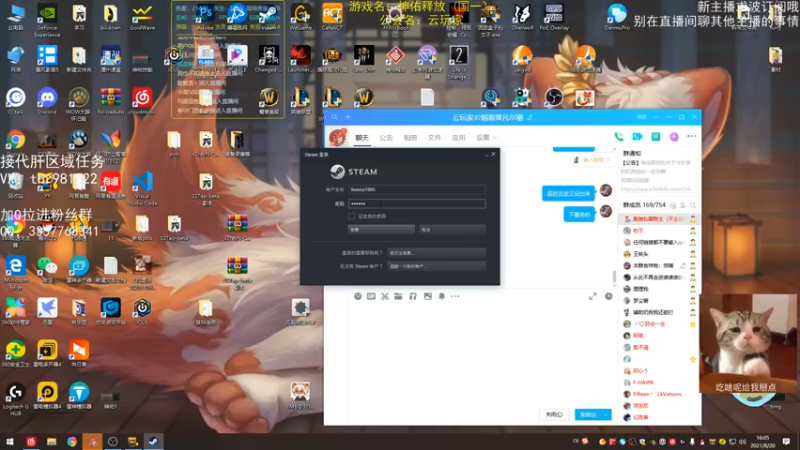Viewport: 800px width, 450px height.
Task: Tick the remember password checkbox in Steam
Action: pos(351,216)
